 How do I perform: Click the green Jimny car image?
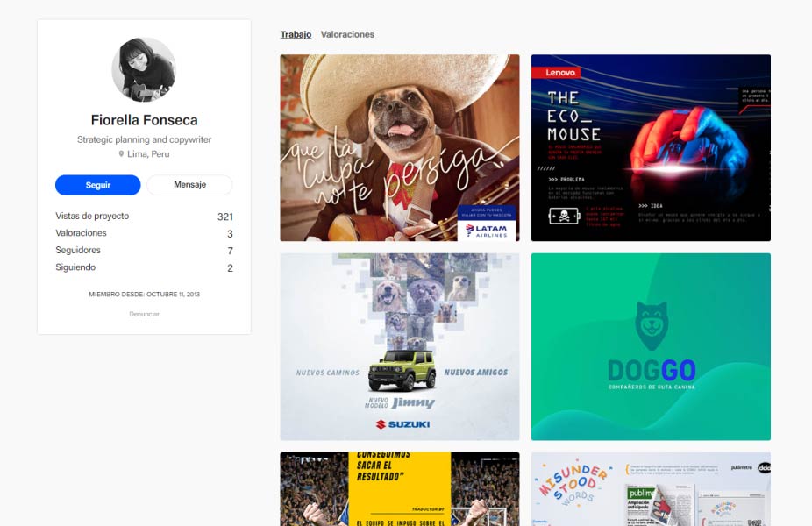pos(402,371)
